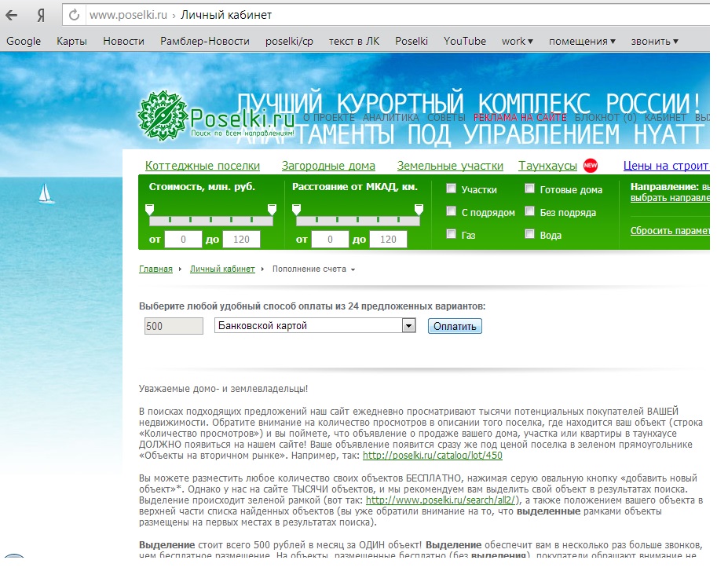This screenshot has width=728, height=575.
Task: Open the Рамблер-Новости bookmark
Action: [205, 42]
